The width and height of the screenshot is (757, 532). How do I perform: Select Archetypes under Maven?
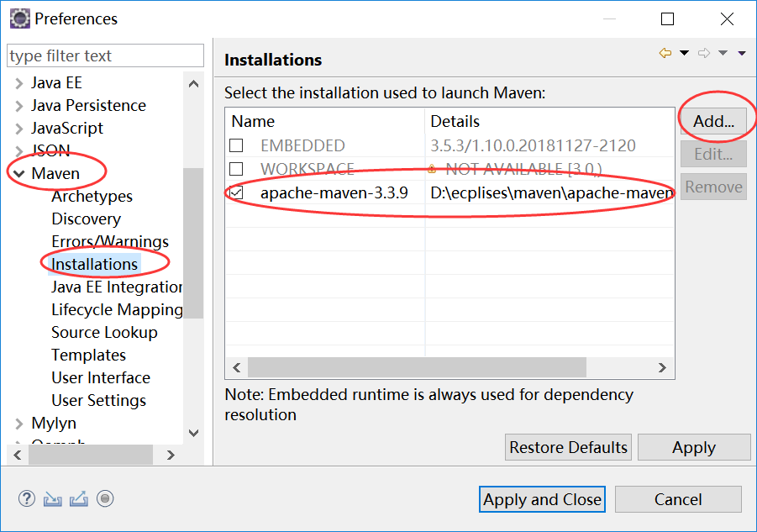pos(92,197)
